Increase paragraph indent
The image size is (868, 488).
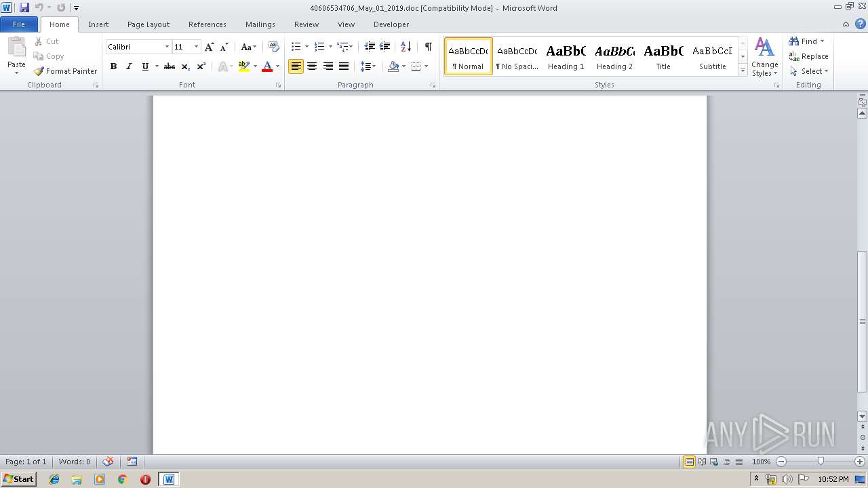click(x=384, y=47)
